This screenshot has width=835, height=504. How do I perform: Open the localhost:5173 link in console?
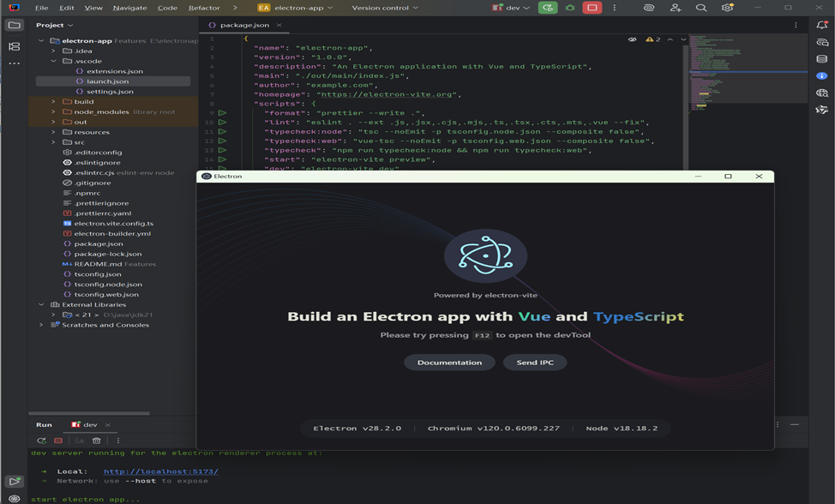pyautogui.click(x=161, y=471)
